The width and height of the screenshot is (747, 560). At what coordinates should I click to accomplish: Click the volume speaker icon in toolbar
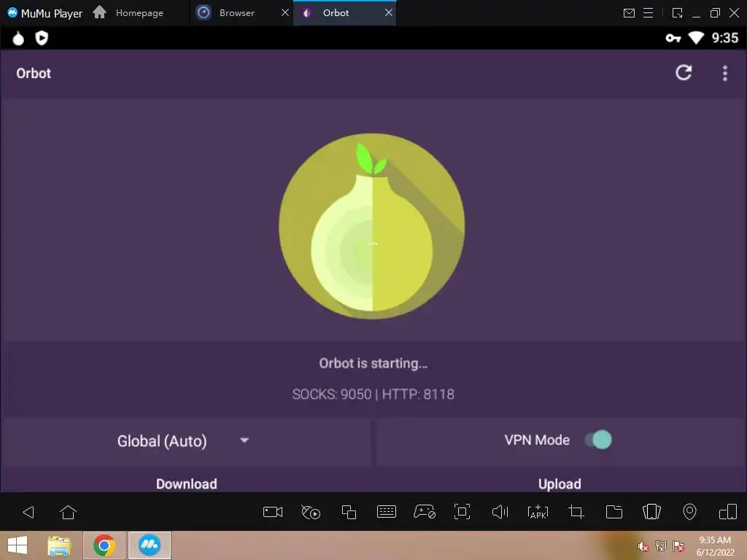point(500,512)
